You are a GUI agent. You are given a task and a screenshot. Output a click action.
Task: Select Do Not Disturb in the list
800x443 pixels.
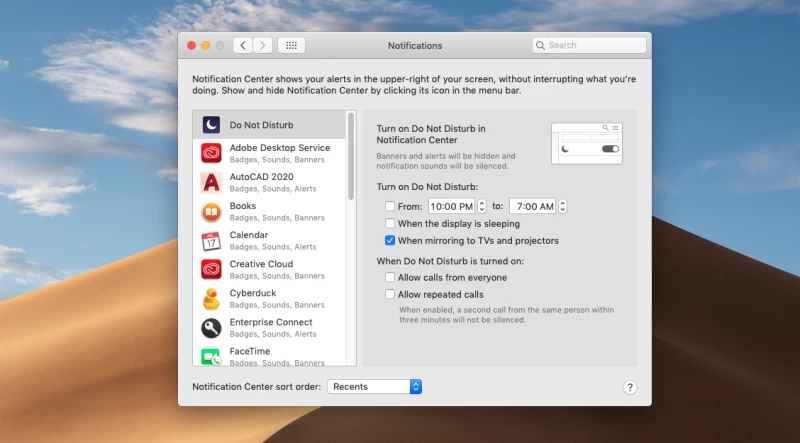click(x=269, y=125)
